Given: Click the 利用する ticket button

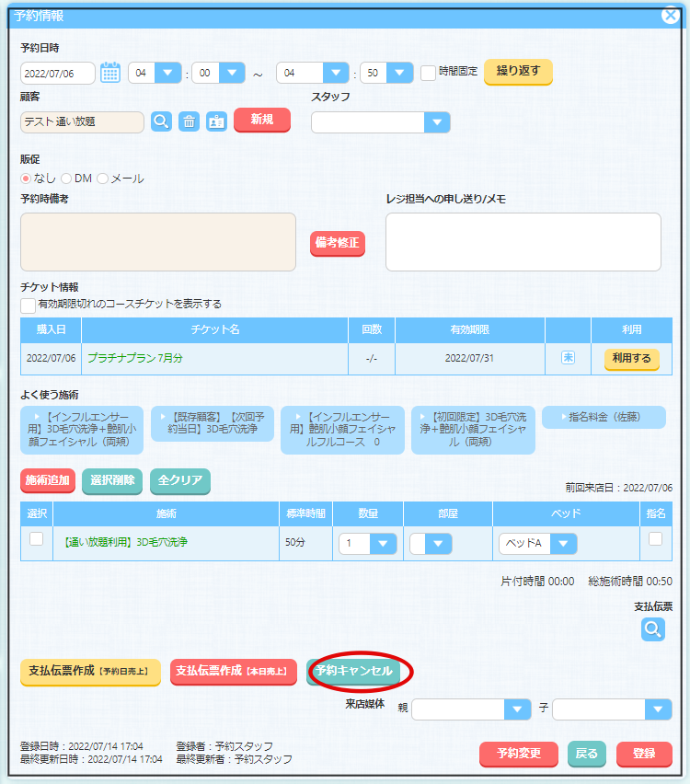Looking at the screenshot, I should [x=631, y=359].
